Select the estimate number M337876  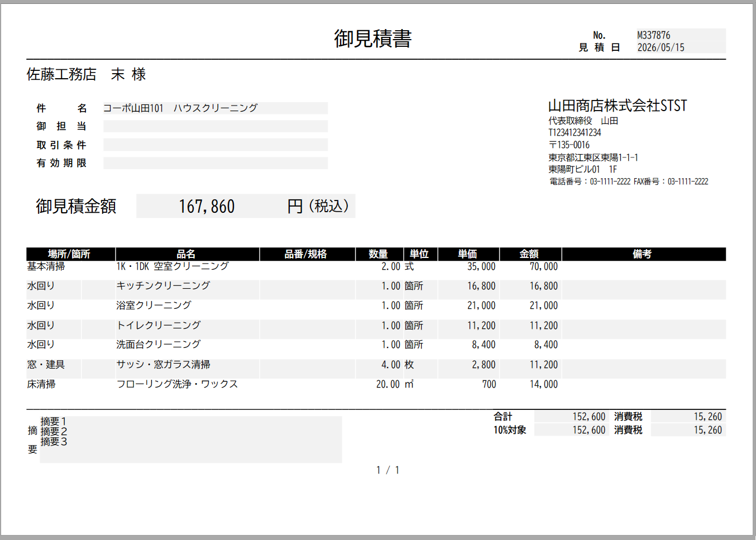pos(654,35)
